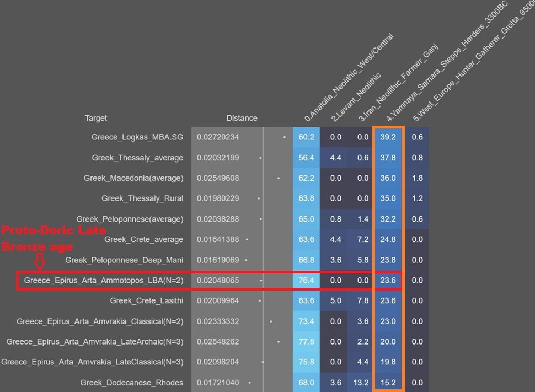
Task: Click the 20.0 cell in Amvrakia_LateArchaic row
Action: pos(388,342)
